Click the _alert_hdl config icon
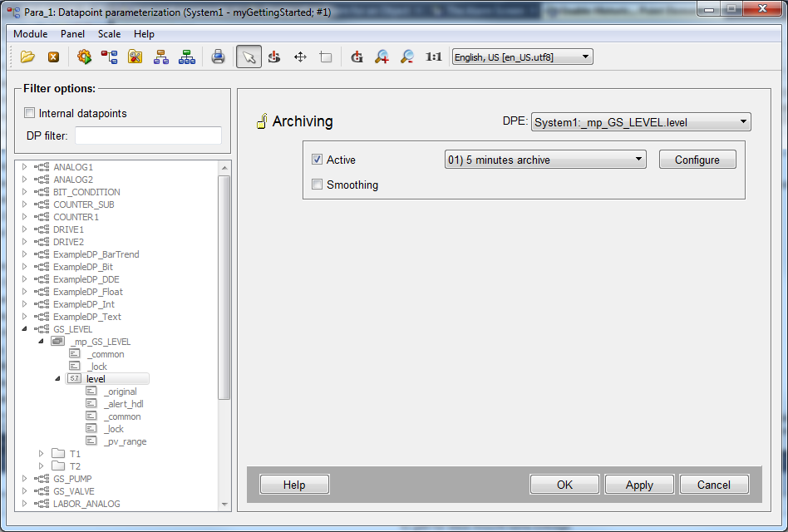Screen dimensions: 788x532 [91, 403]
